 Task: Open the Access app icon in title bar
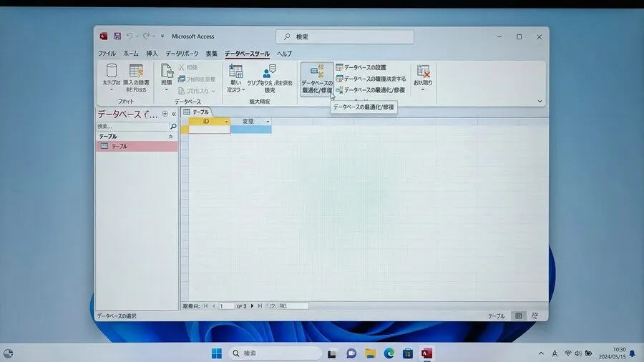(x=104, y=36)
